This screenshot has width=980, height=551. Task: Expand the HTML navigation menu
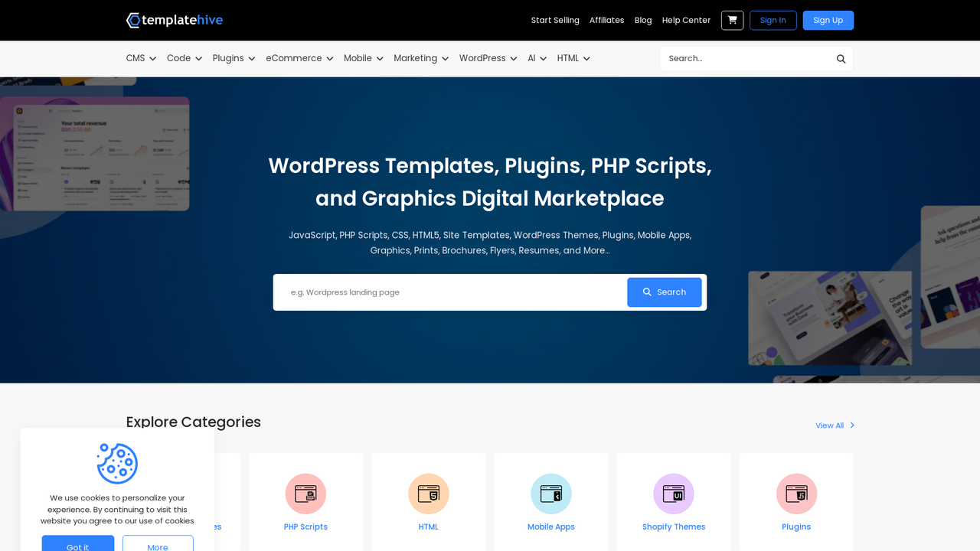pyautogui.click(x=573, y=58)
